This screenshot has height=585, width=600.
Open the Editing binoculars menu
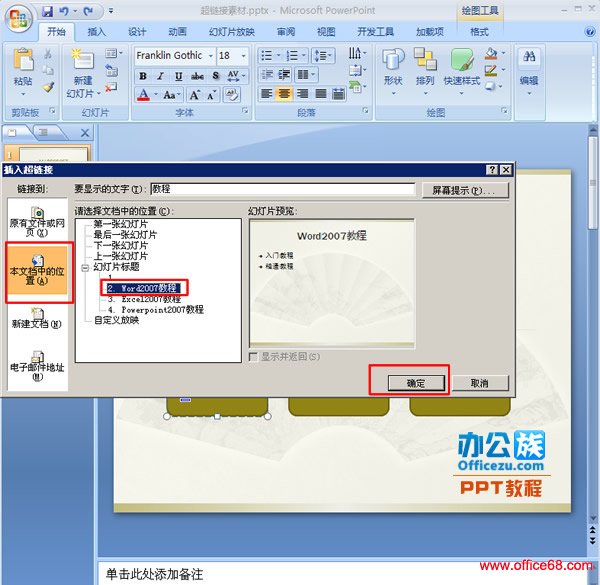pyautogui.click(x=529, y=71)
